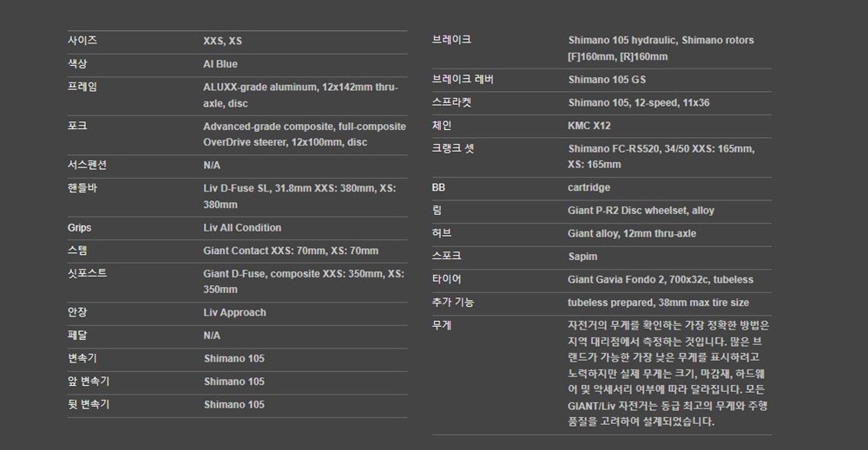Image resolution: width=868 pixels, height=450 pixels.
Task: Select the 포크 Advanced-grade composite text
Action: [304, 134]
